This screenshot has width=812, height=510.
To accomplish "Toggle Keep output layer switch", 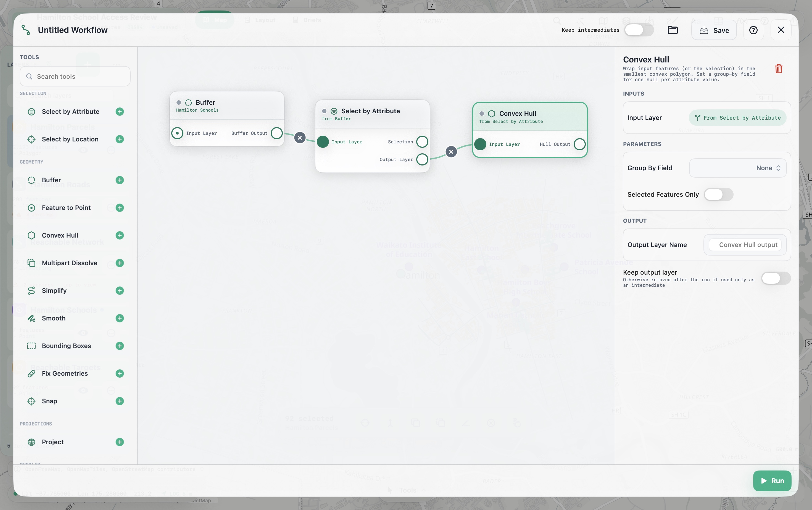I will (776, 278).
